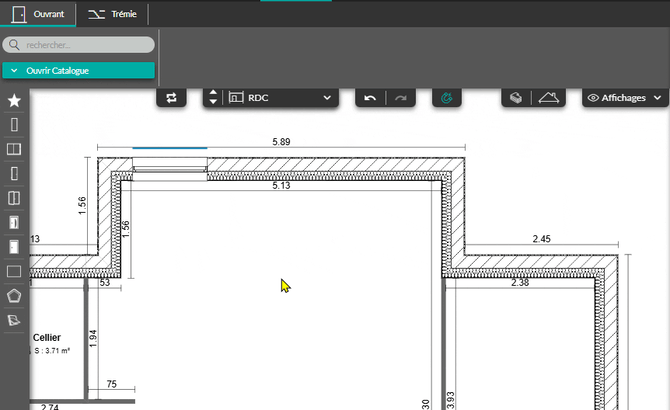Click the rechercher search field
670x410 pixels.
[x=79, y=45]
